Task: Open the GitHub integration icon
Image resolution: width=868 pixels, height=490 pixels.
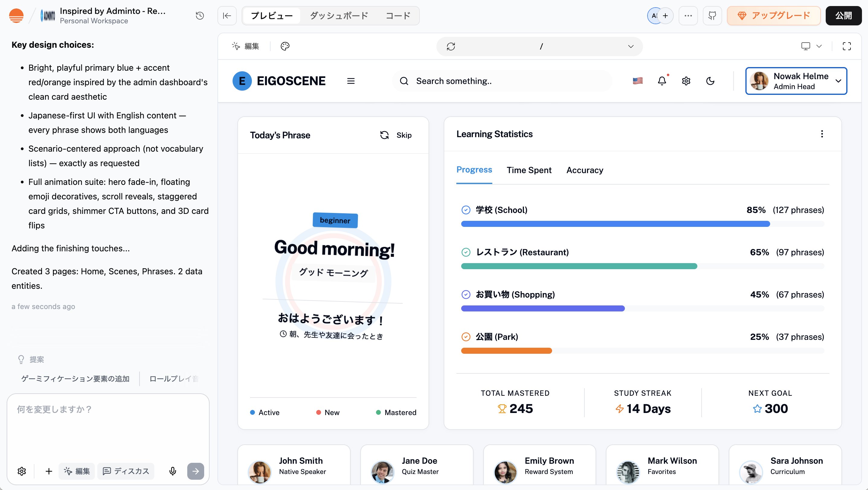Action: [x=712, y=15]
